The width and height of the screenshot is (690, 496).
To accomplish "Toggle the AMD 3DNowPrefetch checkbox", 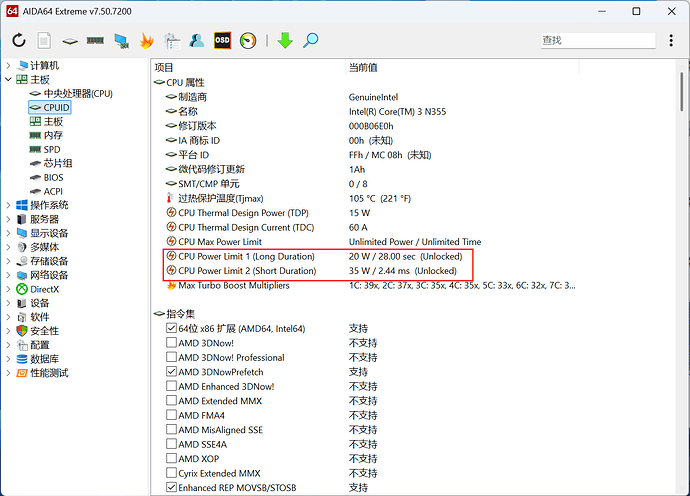I will [172, 372].
